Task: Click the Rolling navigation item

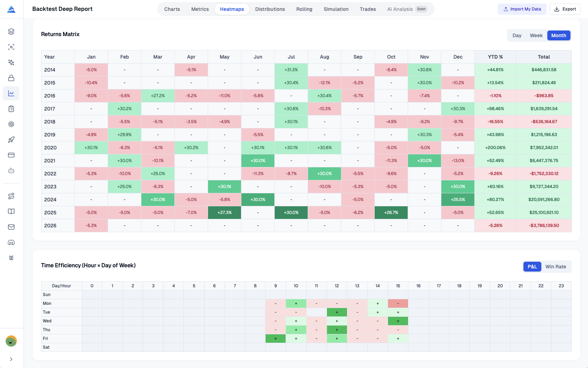Action: (x=304, y=9)
